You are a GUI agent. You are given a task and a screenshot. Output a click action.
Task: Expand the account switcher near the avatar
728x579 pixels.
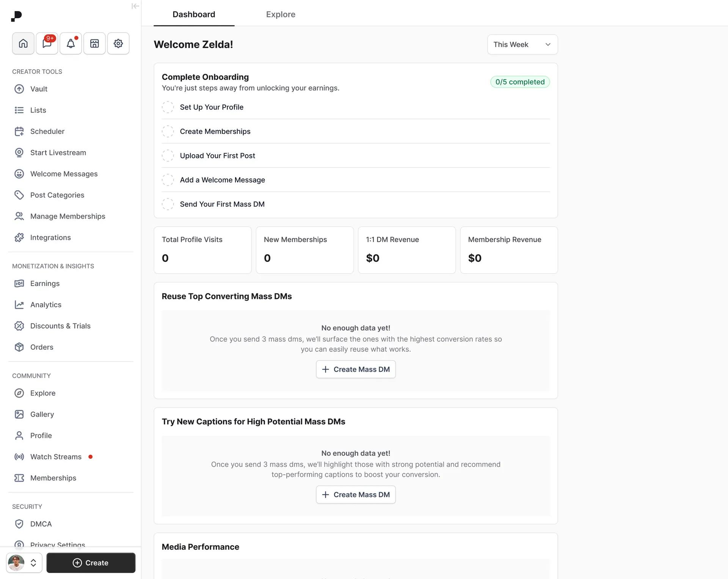coord(33,563)
